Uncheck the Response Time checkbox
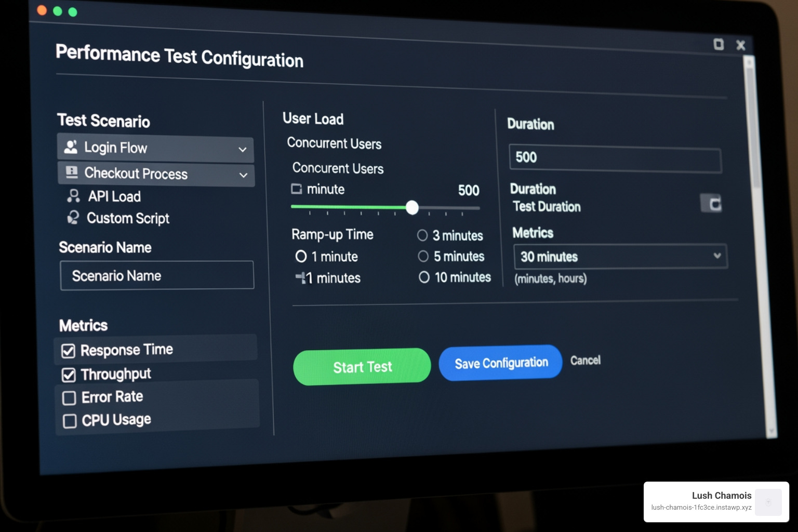Viewport: 798px width, 532px height. (69, 351)
